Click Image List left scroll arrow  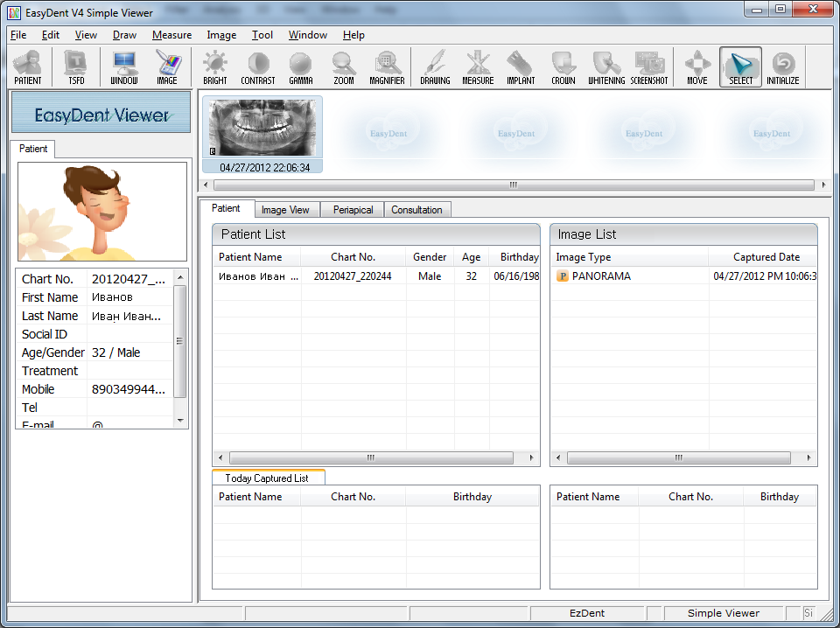point(558,457)
